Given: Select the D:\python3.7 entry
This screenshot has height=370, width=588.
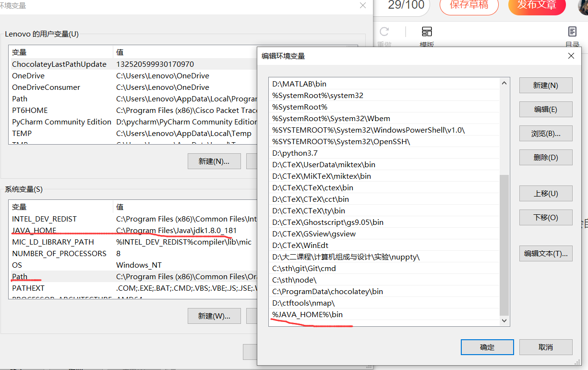Looking at the screenshot, I should point(384,153).
